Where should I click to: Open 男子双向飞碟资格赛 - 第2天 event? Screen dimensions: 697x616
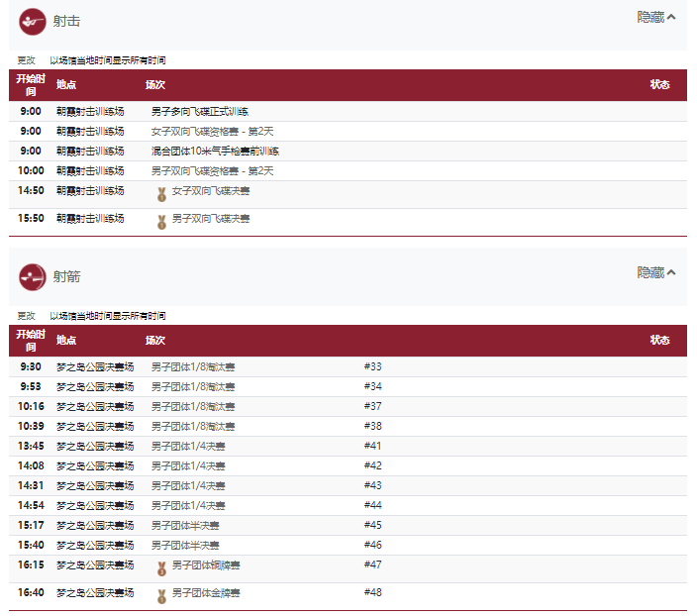point(212,171)
